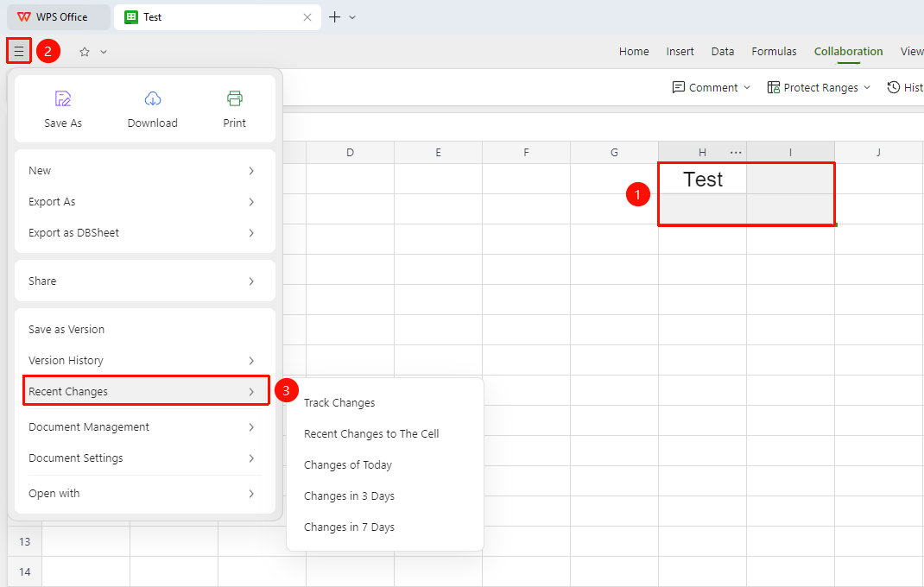
Task: Open Version History submenu
Action: coord(145,361)
